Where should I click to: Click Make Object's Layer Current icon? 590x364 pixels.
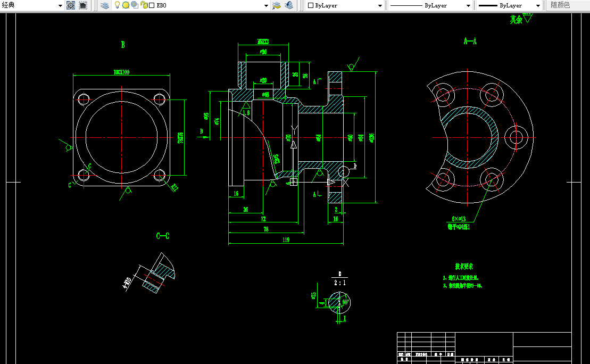pyautogui.click(x=277, y=5)
